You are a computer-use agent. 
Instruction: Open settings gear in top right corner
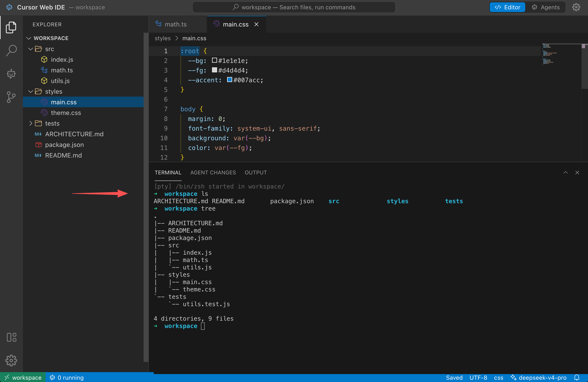[576, 7]
